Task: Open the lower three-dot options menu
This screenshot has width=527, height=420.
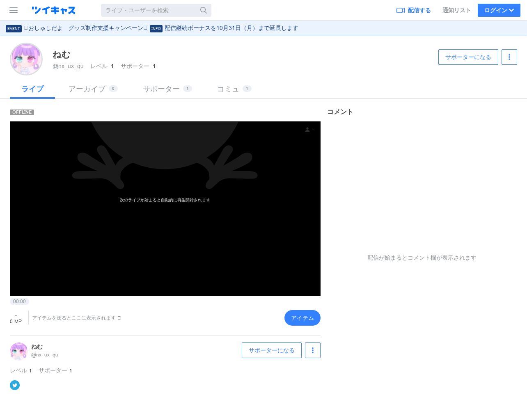Action: click(313, 350)
